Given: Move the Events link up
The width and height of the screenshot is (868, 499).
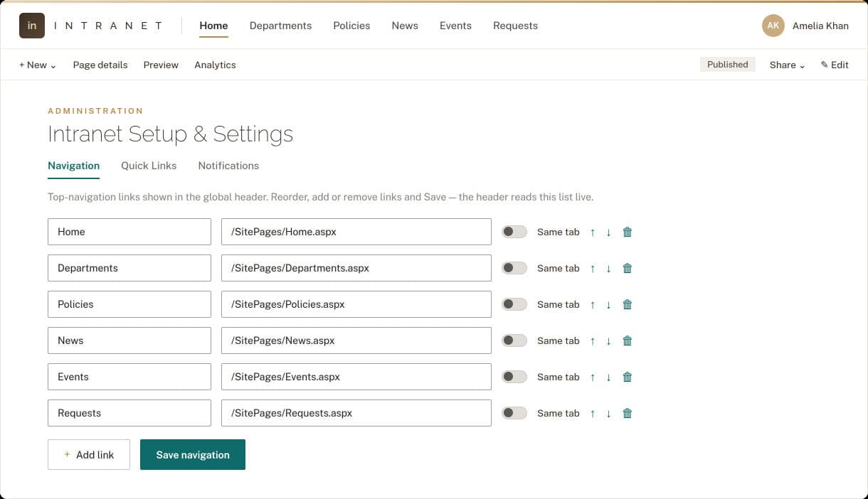Looking at the screenshot, I should (593, 377).
